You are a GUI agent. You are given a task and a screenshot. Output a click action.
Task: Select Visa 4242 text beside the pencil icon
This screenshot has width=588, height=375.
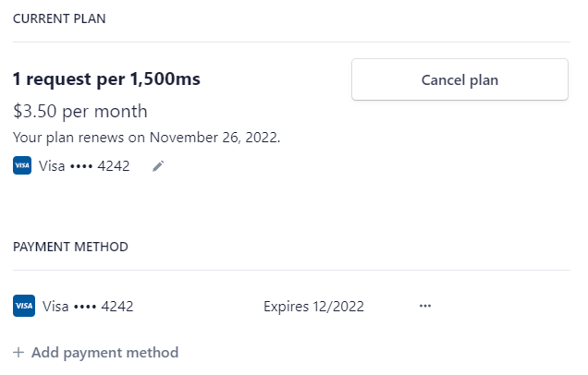point(84,166)
